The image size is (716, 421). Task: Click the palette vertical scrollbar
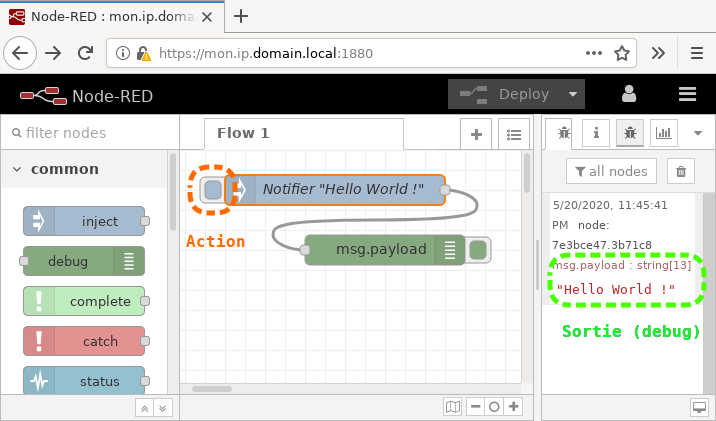point(173,192)
